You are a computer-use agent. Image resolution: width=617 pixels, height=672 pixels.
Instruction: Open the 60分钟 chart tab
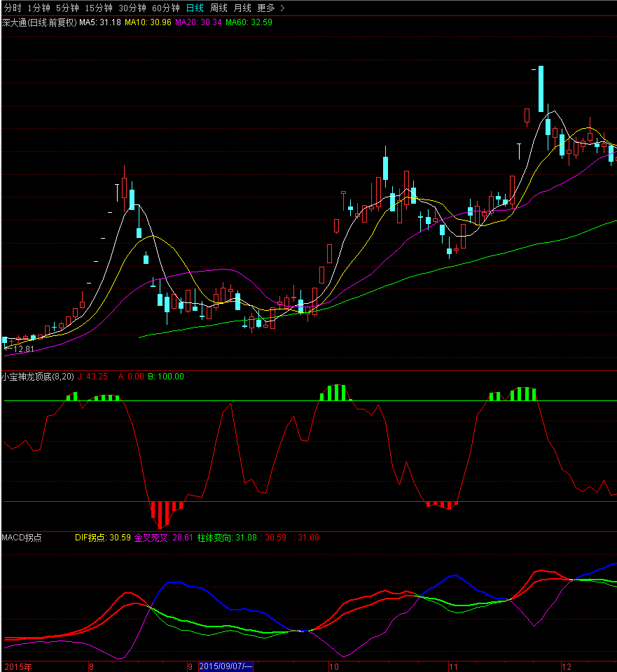166,8
